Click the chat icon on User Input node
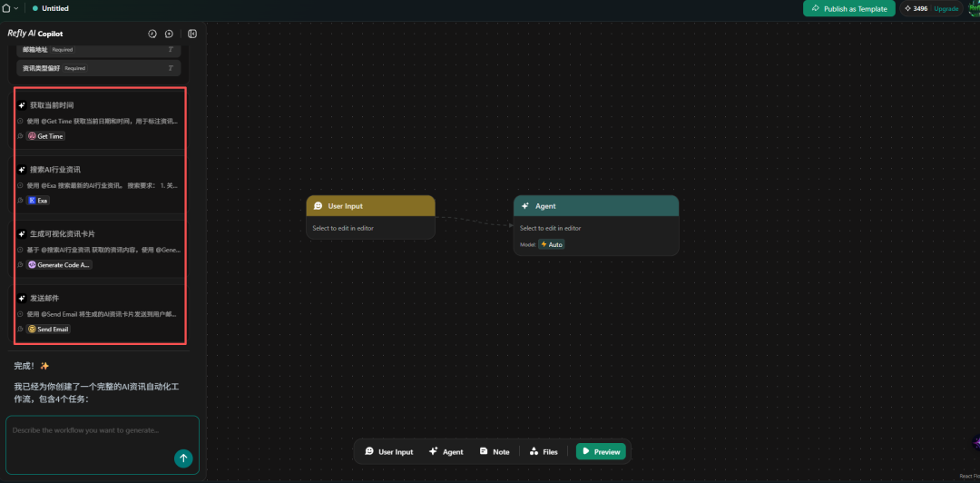 [318, 206]
